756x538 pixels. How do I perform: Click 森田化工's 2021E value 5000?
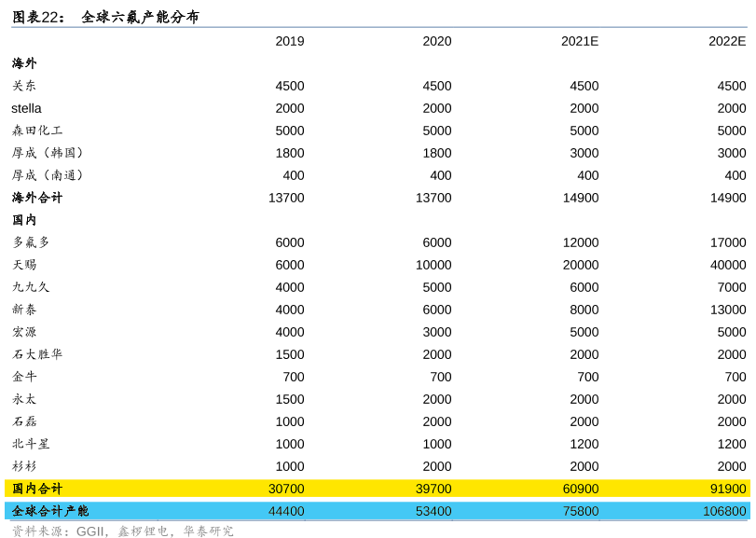click(584, 131)
